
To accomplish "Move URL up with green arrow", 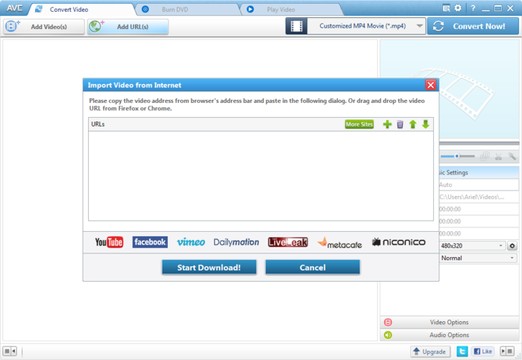I will tap(413, 124).
